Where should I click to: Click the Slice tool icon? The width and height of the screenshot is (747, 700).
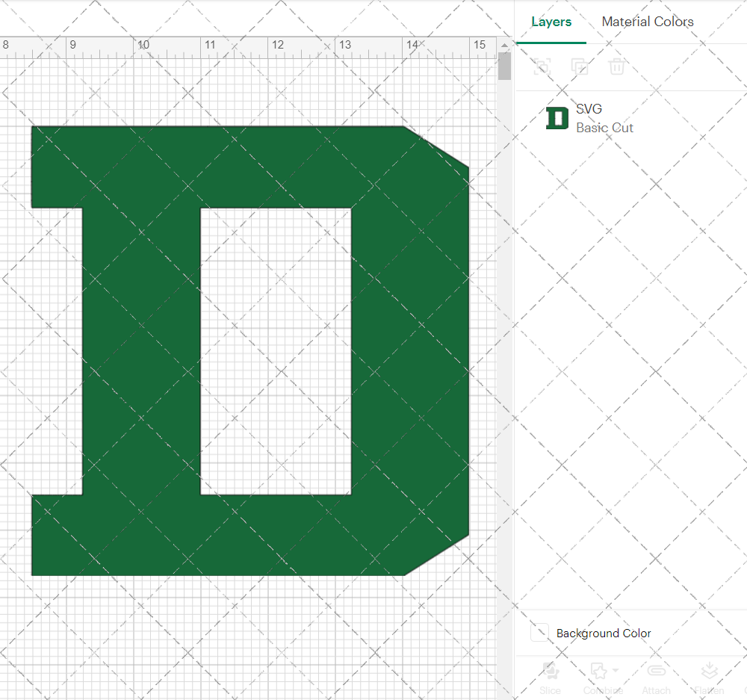coord(551,670)
